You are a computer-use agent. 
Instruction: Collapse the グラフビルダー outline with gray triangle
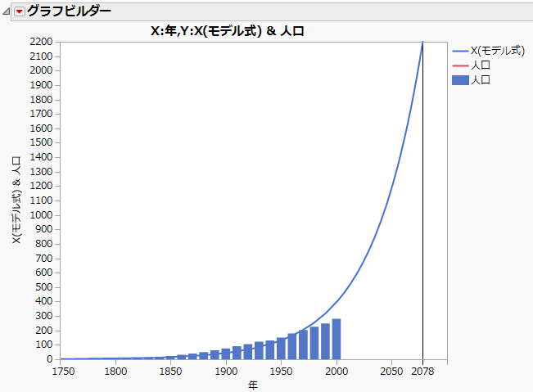6,12
